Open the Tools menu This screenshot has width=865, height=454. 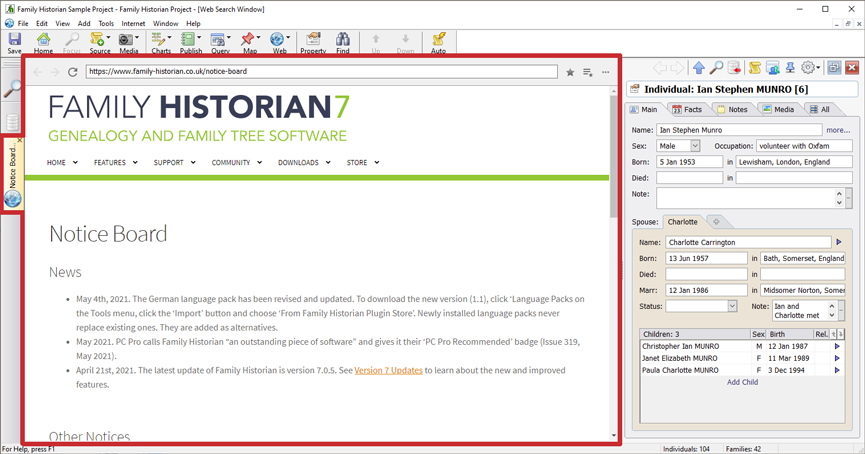[x=106, y=24]
